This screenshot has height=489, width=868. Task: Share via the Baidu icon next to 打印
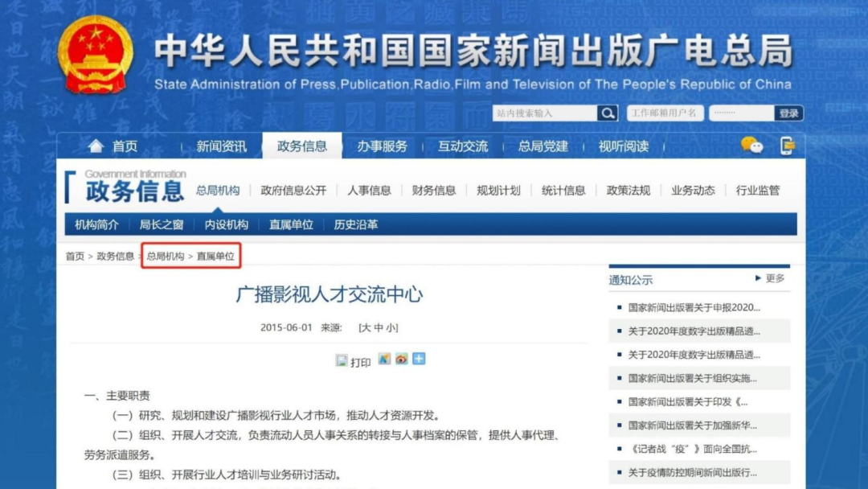click(384, 360)
